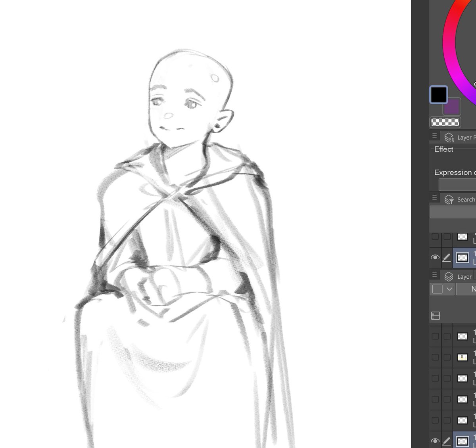
Task: Open the Layer Property panel hamburger menu
Action: coord(434,136)
